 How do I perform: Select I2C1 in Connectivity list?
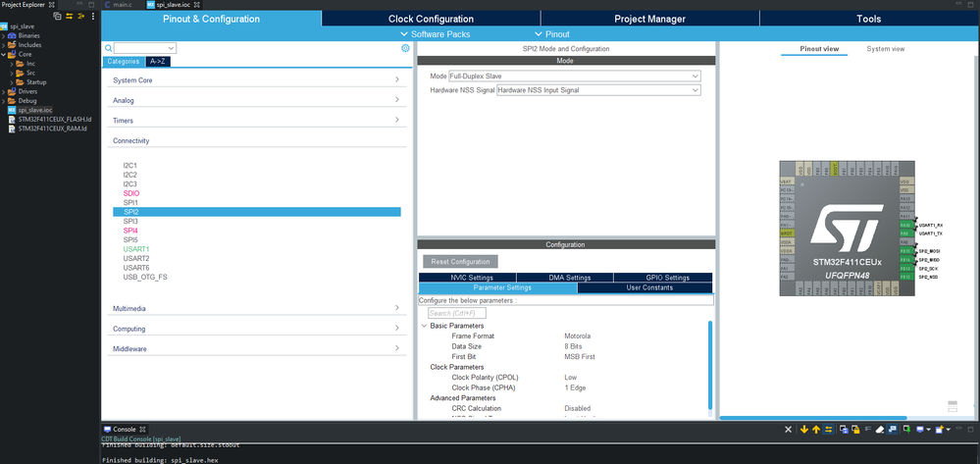tap(130, 166)
